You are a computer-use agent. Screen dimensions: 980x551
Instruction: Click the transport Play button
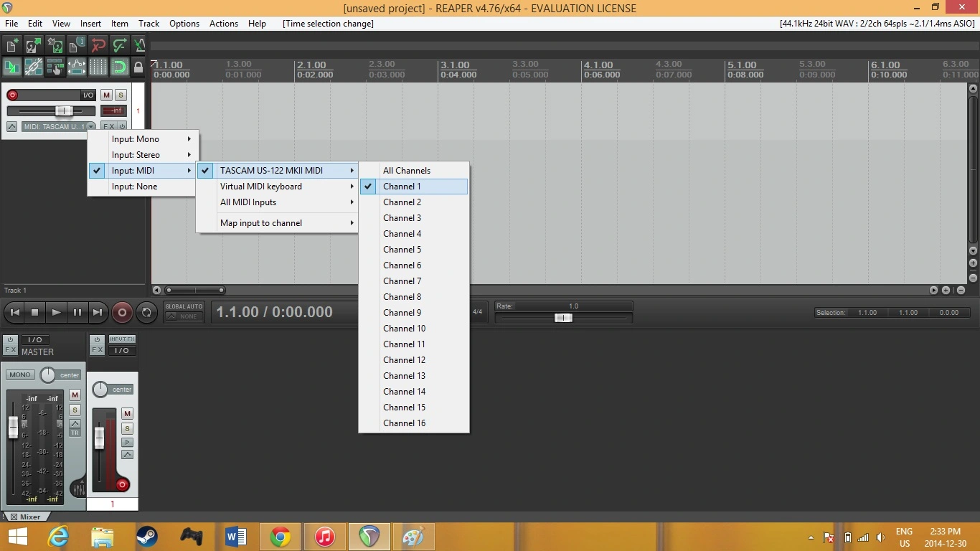56,312
